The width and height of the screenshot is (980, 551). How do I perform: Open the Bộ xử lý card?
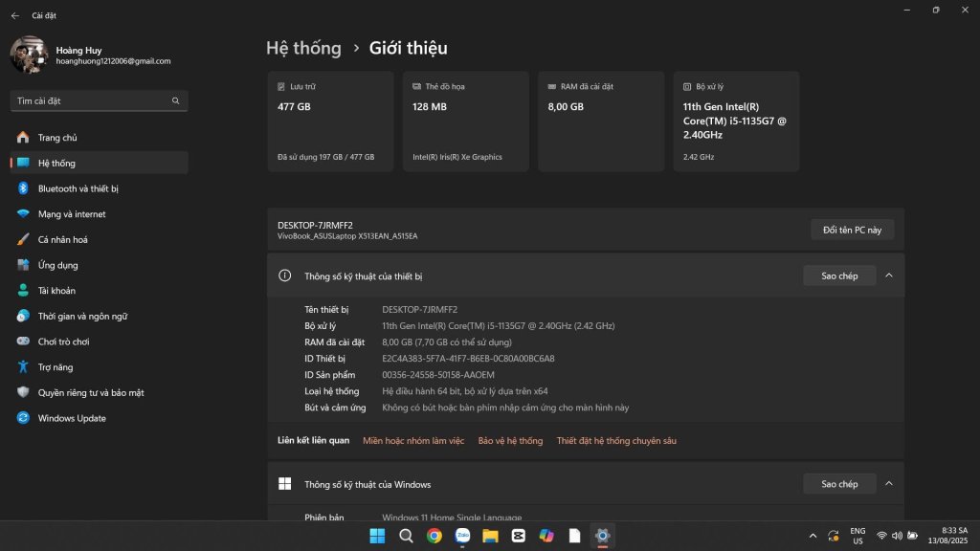click(736, 121)
